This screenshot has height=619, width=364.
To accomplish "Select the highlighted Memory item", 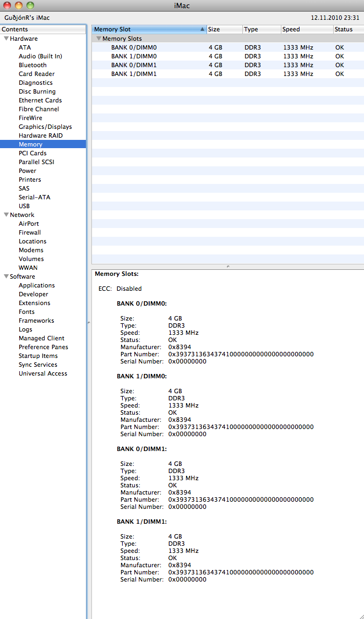I will coord(42,144).
